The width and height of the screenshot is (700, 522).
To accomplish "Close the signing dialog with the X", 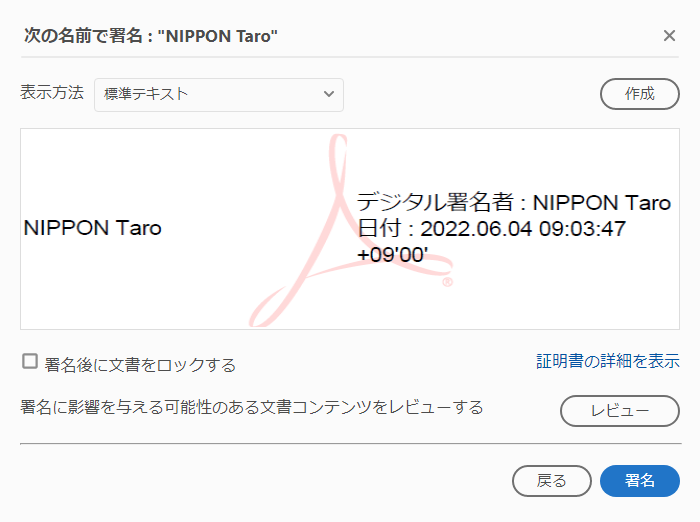I will pos(669,36).
